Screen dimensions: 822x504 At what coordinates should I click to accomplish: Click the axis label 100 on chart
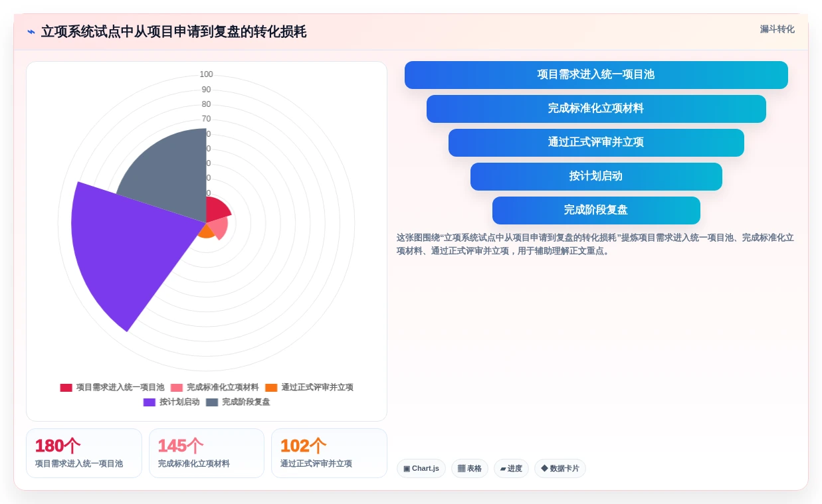click(206, 74)
